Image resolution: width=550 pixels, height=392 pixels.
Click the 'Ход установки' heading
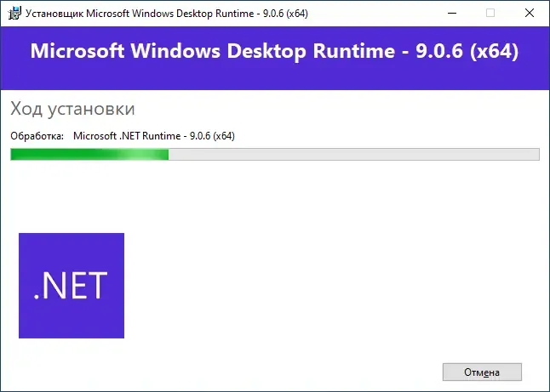pos(72,109)
